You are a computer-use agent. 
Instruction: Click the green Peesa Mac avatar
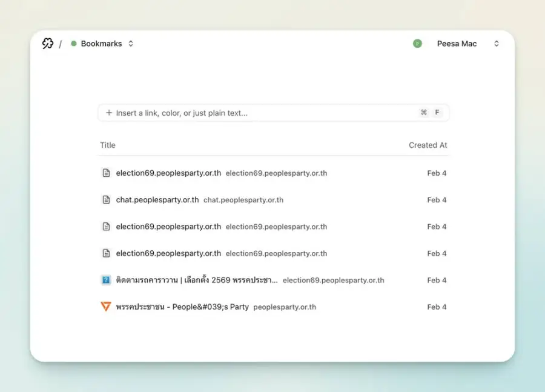point(417,44)
